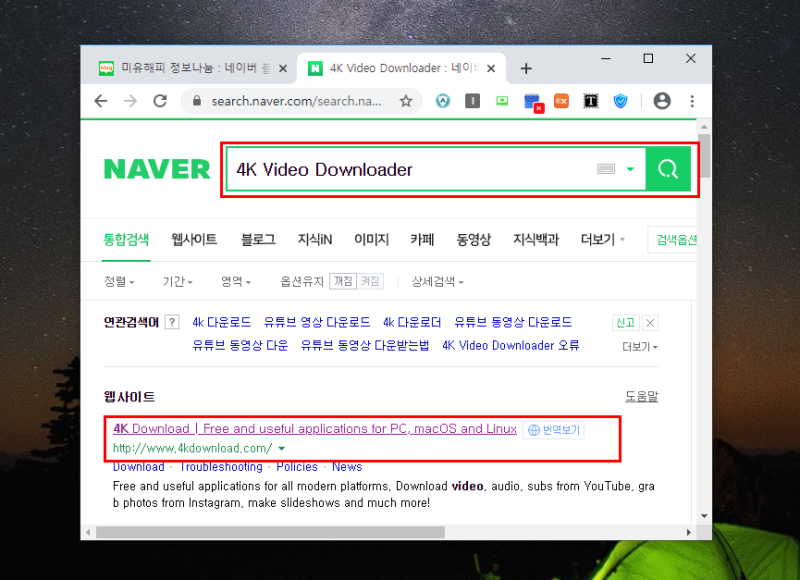Viewport: 800px width, 580px height.
Task: Click the Chrome address bar URL
Action: 296,101
